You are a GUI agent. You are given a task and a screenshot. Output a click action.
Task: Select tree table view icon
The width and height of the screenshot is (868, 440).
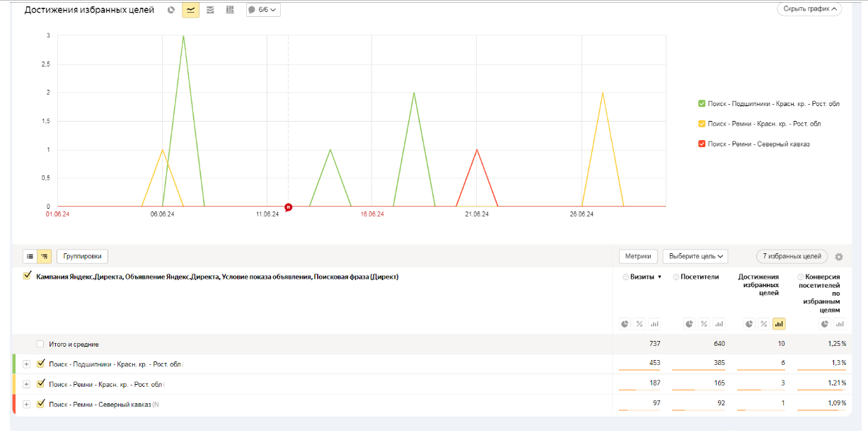tap(44, 256)
